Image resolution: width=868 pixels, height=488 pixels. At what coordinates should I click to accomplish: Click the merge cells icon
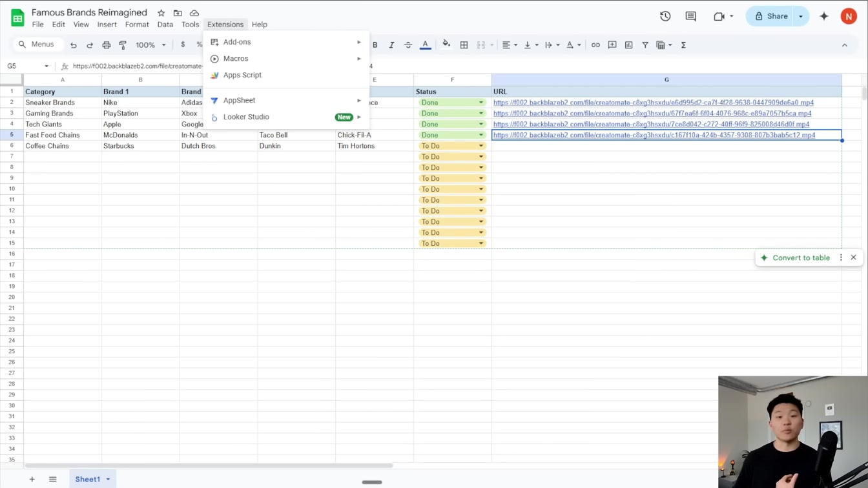point(481,45)
